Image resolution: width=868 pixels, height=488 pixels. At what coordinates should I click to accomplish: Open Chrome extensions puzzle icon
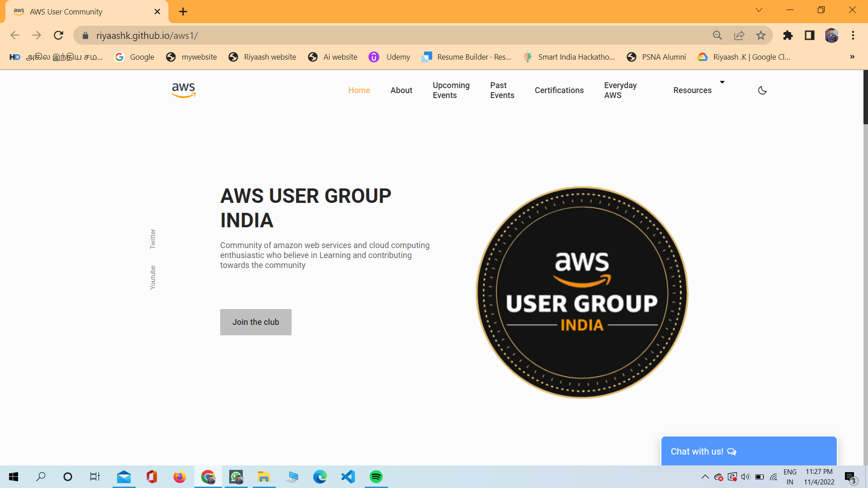pyautogui.click(x=788, y=35)
